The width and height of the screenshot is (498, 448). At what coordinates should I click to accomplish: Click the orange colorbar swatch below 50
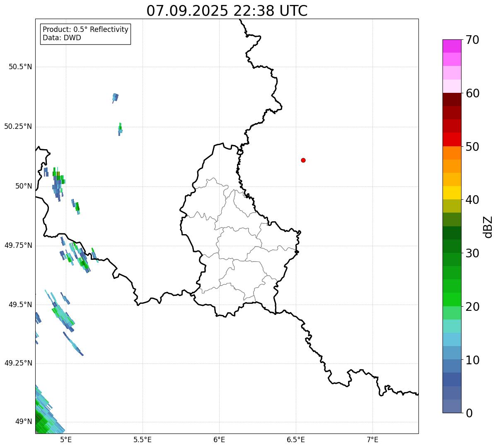(452, 153)
